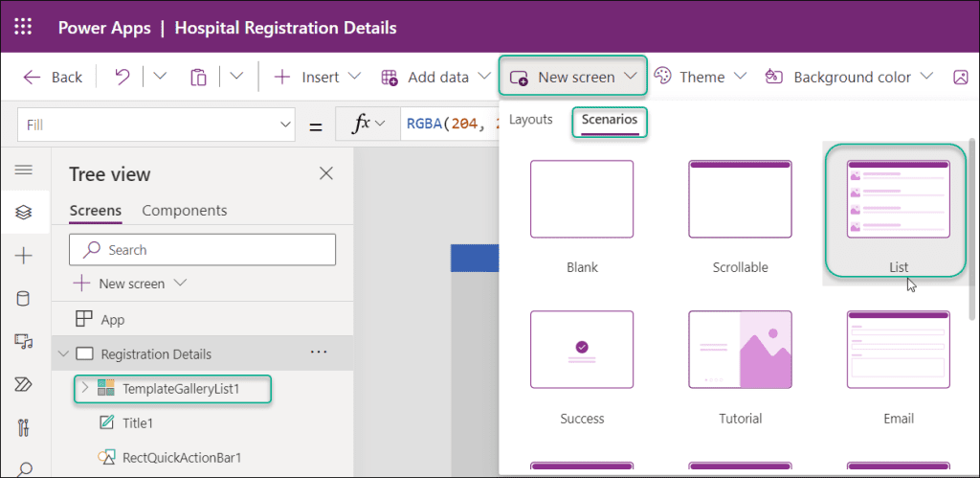Image resolution: width=980 pixels, height=478 pixels.
Task: Switch to the Scenarios tab
Action: 610,120
